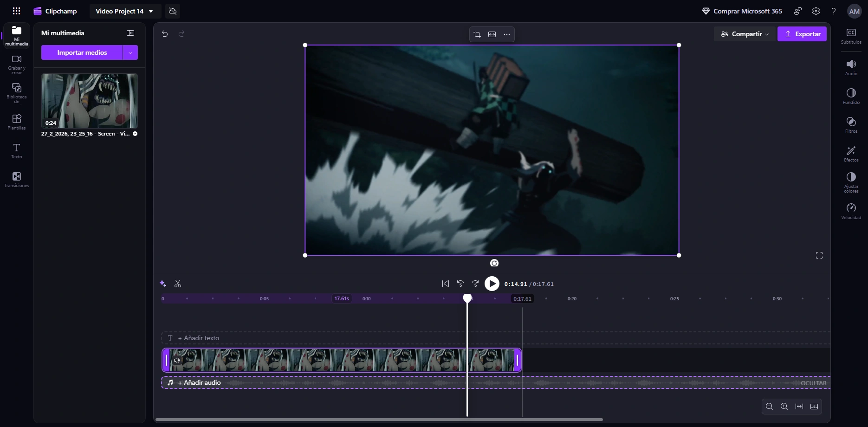Viewport: 868px width, 427px height.
Task: Zoom in the timeline
Action: point(784,407)
